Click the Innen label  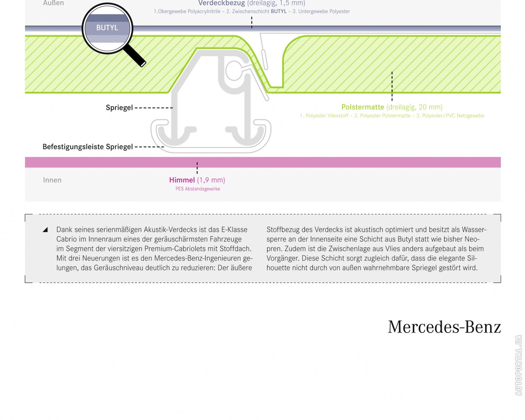[x=52, y=180]
